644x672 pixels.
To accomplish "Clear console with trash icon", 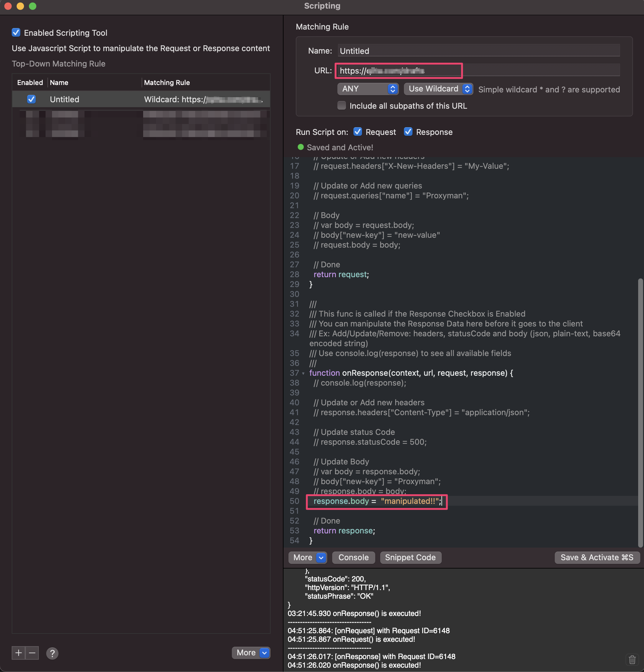I will pos(632,659).
